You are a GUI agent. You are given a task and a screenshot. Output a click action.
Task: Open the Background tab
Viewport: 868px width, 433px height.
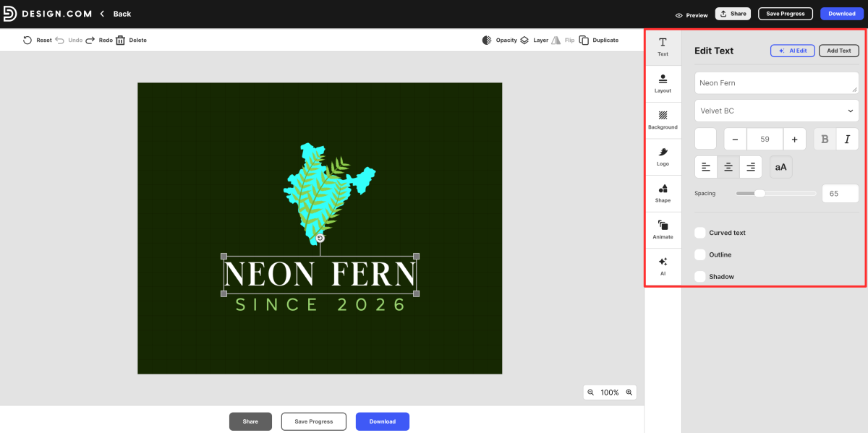pyautogui.click(x=663, y=120)
